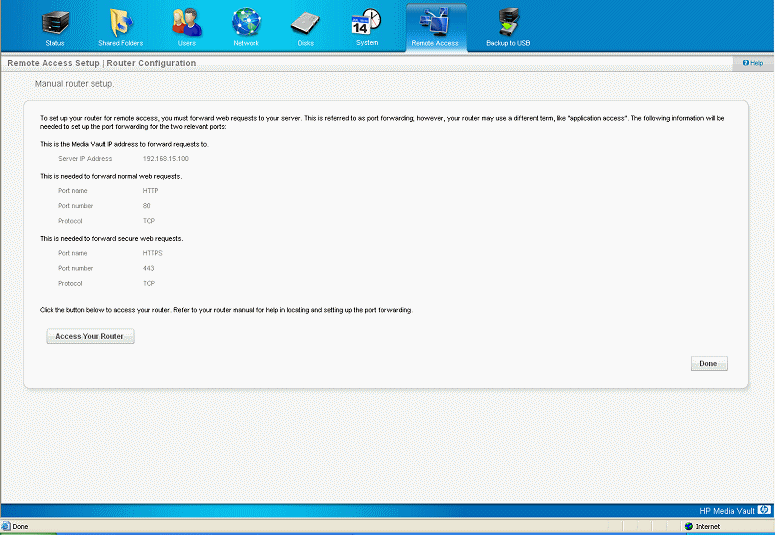775x535 pixels.
Task: Click the System calendar clock icon
Action: [x=367, y=23]
